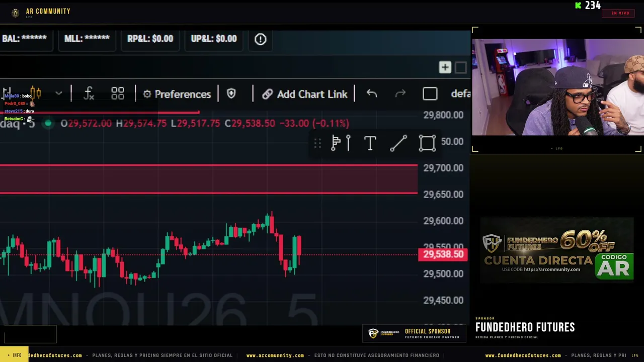Click the UP&L: $0.00 value

click(x=214, y=39)
